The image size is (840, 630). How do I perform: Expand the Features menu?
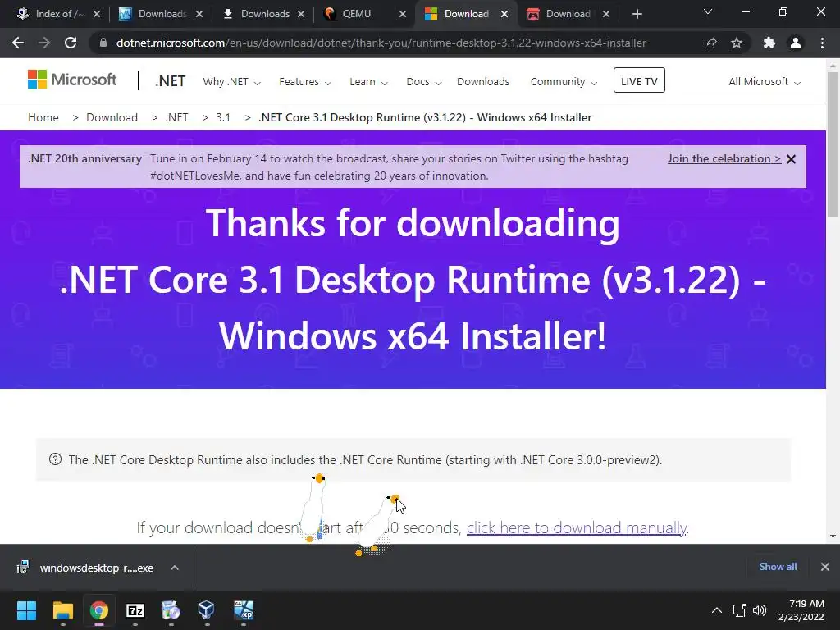click(305, 82)
